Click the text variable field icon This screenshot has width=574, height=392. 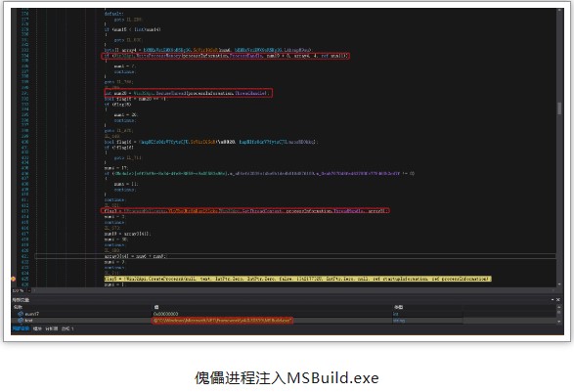click(21, 321)
